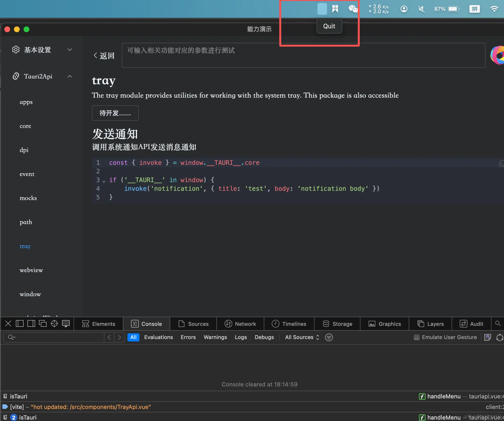Open the All Sources dropdown
Image resolution: width=504 pixels, height=421 pixels.
[x=302, y=337]
